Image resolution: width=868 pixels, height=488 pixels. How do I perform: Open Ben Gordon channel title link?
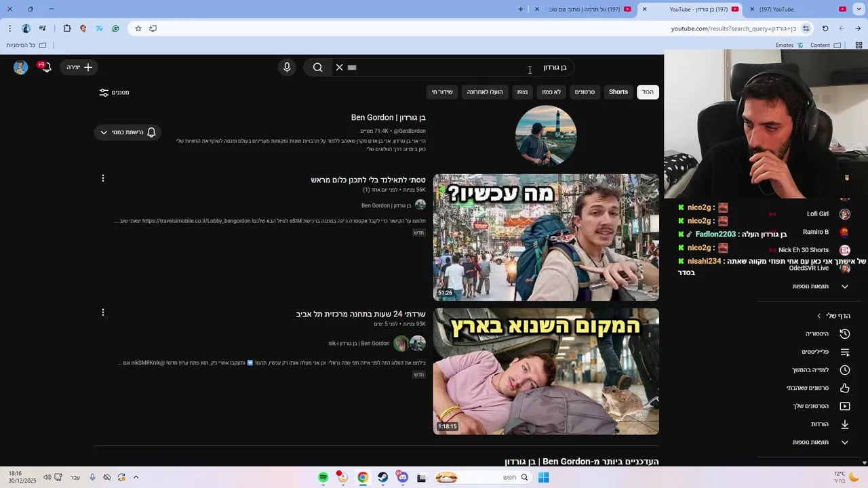click(388, 117)
